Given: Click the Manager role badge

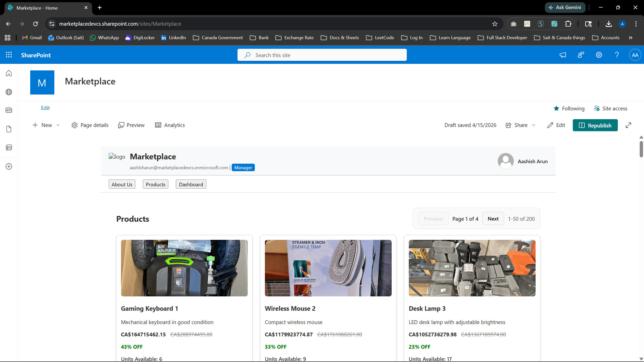Looking at the screenshot, I should coord(243,167).
